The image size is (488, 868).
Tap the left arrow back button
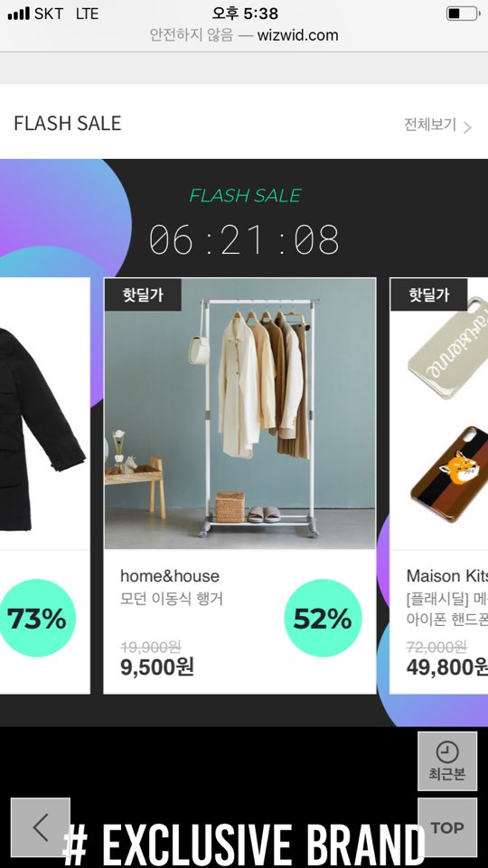(41, 827)
